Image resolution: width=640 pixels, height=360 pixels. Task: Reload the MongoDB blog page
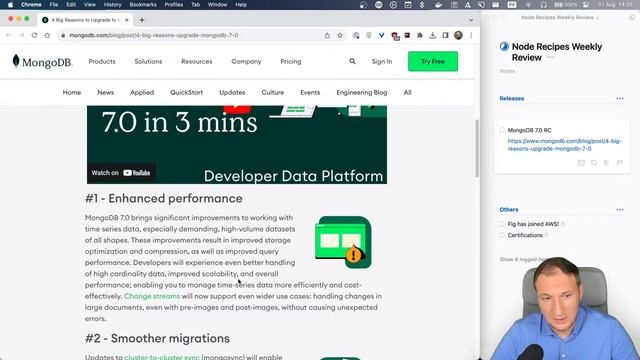coord(34,36)
